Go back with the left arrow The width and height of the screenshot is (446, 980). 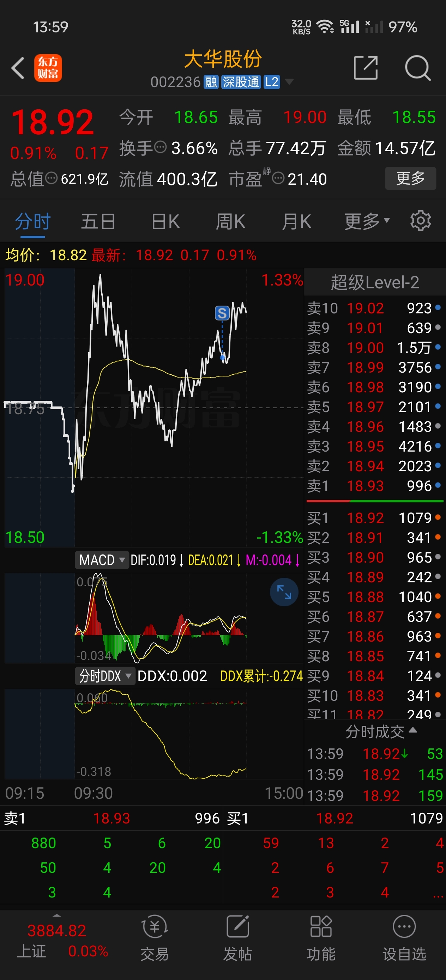[x=18, y=68]
